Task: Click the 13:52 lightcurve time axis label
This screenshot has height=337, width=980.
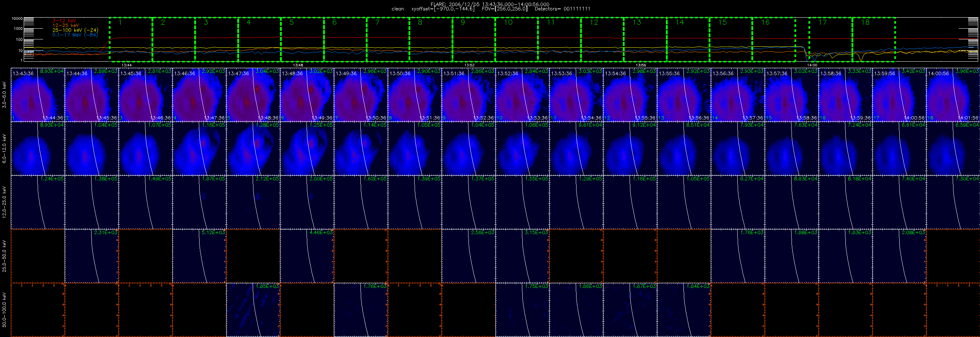Action: click(x=470, y=65)
